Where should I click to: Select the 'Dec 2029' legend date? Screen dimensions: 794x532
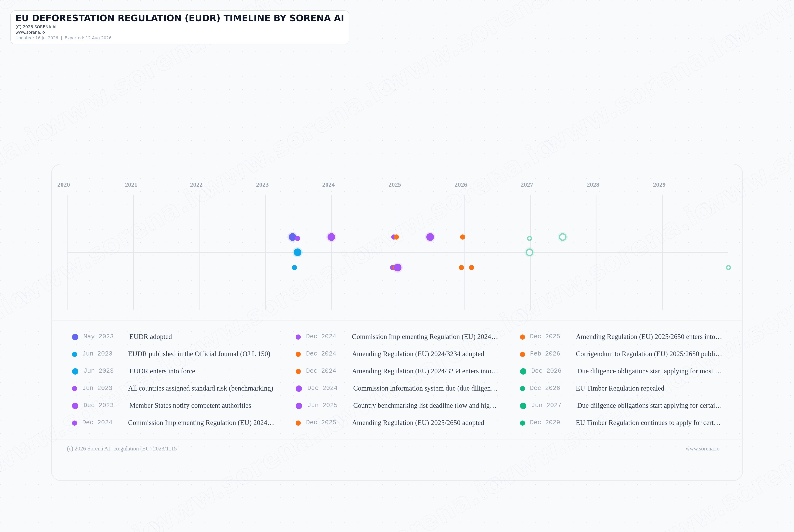(x=545, y=422)
